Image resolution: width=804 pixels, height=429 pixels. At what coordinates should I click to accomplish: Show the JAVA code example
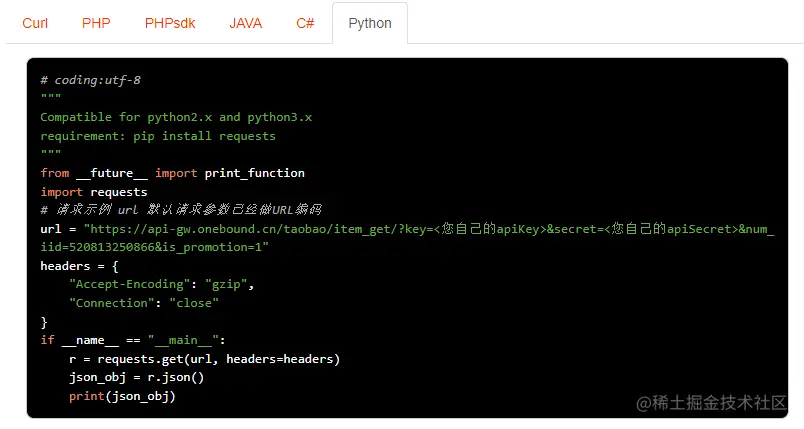[245, 23]
